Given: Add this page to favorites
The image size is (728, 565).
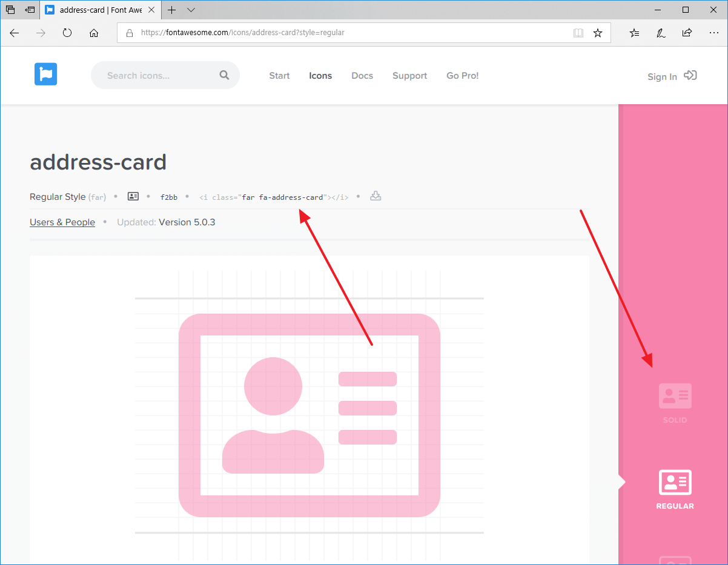Looking at the screenshot, I should [598, 33].
